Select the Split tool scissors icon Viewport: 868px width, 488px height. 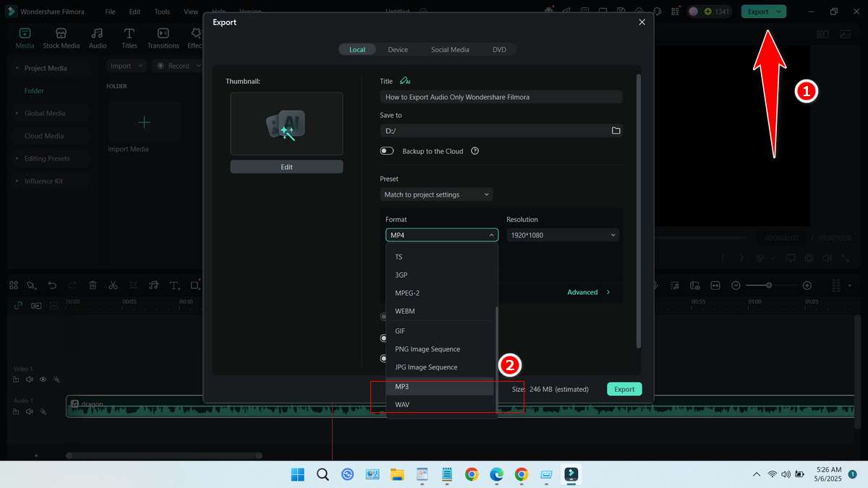[x=113, y=285]
